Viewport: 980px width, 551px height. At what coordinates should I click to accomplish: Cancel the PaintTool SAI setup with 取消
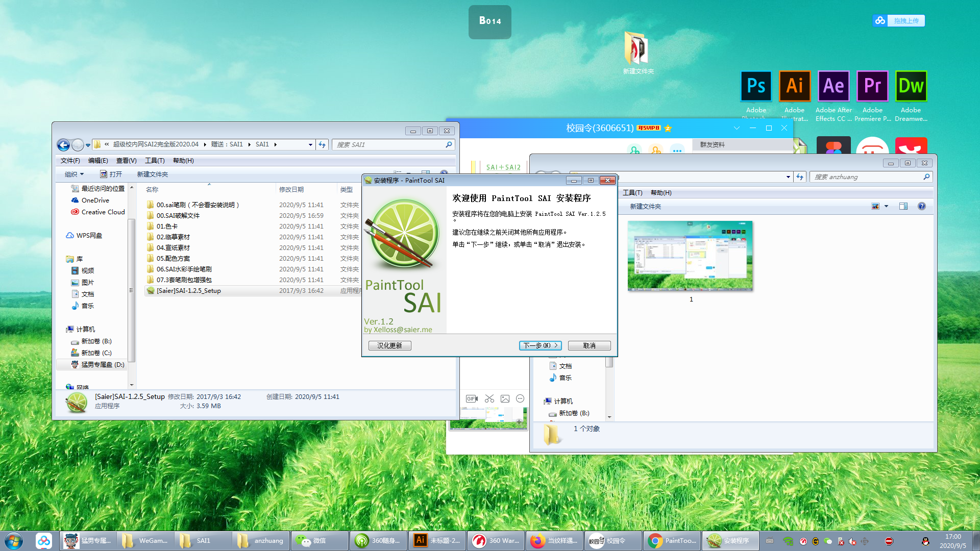(x=589, y=345)
